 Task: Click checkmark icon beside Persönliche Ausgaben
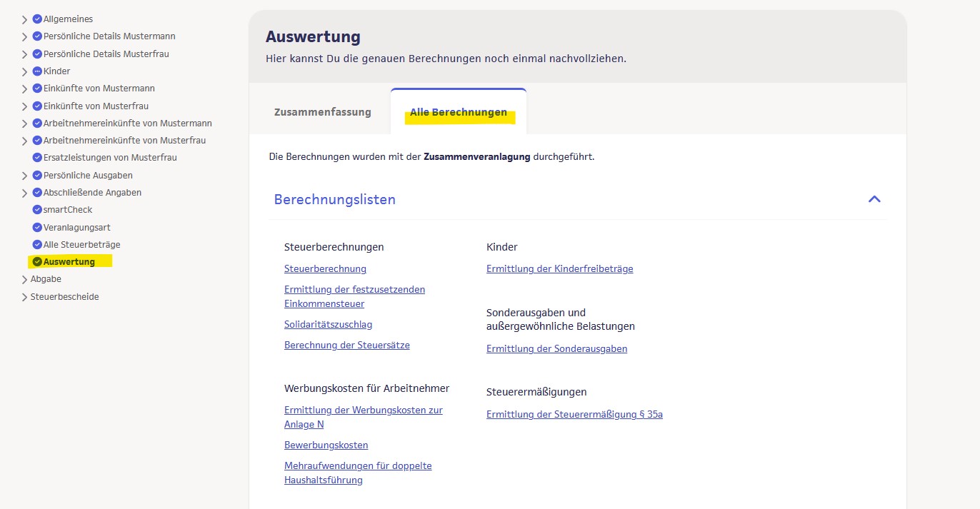(x=37, y=176)
